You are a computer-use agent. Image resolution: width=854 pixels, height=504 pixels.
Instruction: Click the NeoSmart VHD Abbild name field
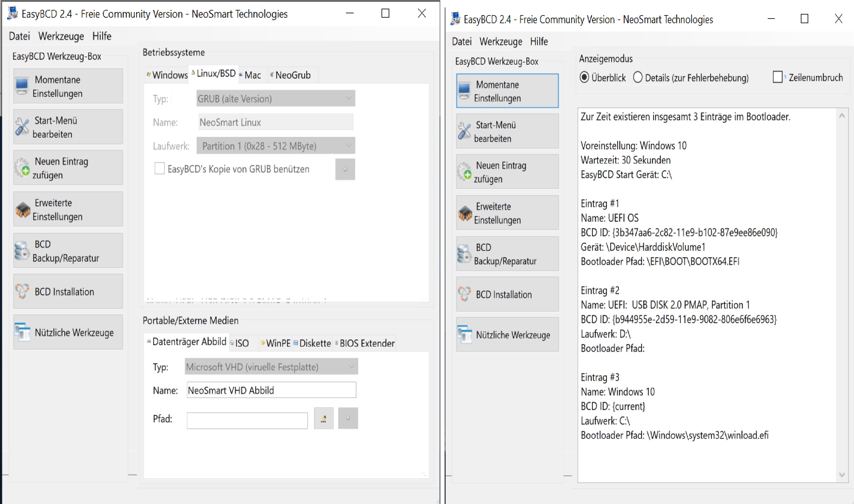[x=271, y=390]
